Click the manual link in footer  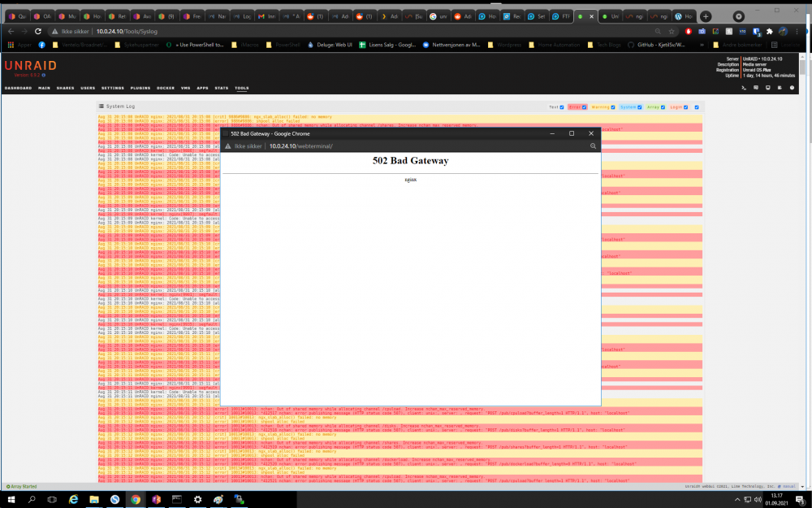click(x=789, y=486)
